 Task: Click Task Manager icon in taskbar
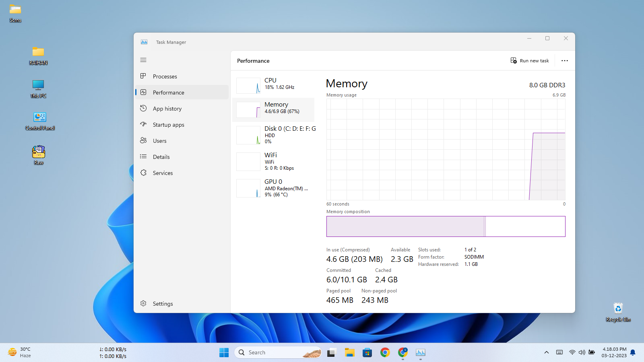tap(421, 352)
